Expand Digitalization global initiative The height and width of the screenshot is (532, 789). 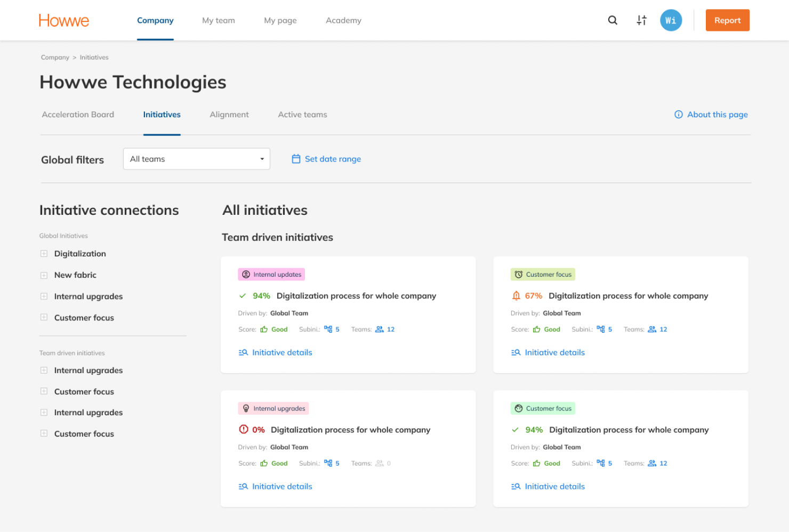point(44,254)
